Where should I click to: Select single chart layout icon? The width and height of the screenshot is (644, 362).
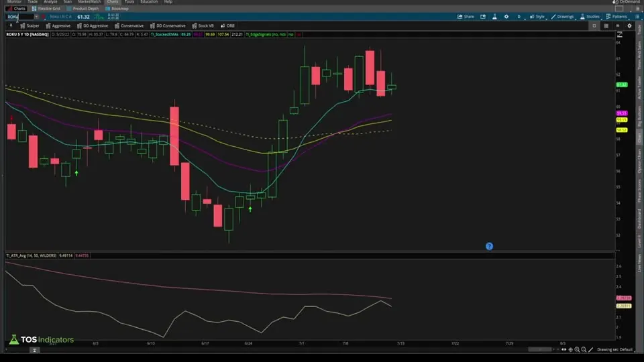click(x=594, y=26)
